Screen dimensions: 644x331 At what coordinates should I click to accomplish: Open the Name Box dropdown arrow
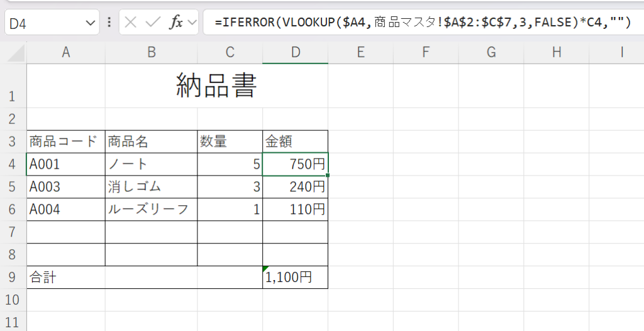91,23
